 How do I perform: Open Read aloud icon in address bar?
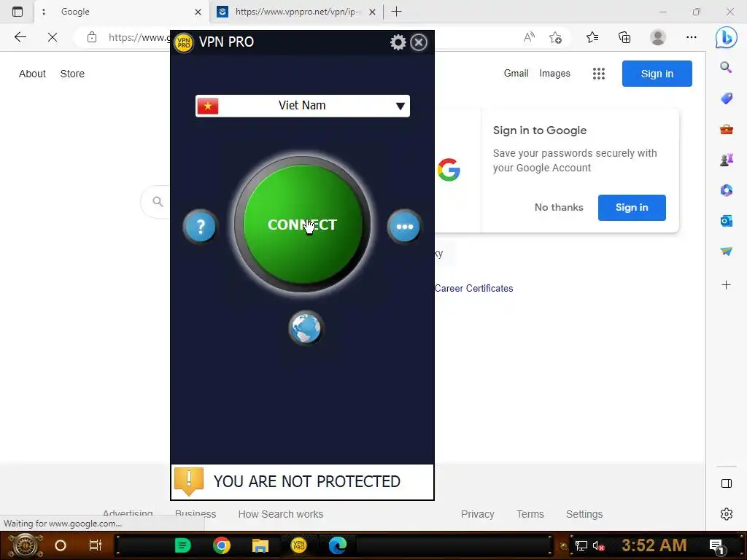click(x=529, y=37)
